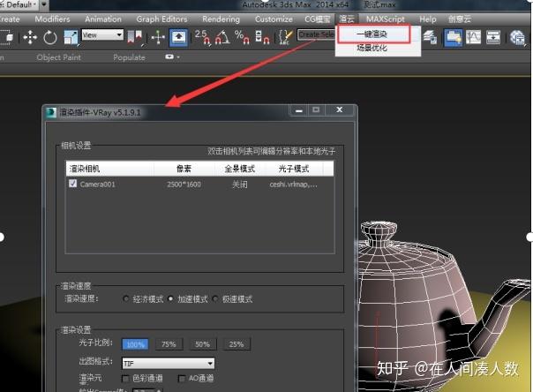Click the 像素 column header
The image size is (533, 392).
coord(184,169)
